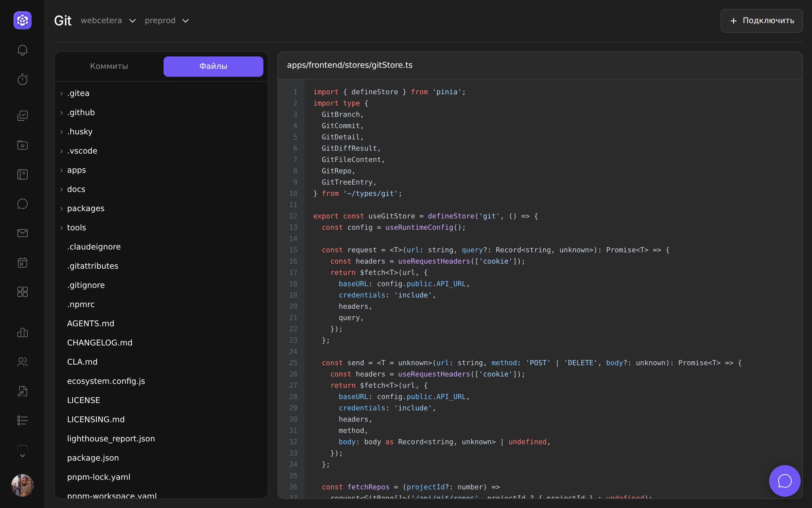Open the list items icon in sidebar
812x508 pixels.
(x=23, y=420)
